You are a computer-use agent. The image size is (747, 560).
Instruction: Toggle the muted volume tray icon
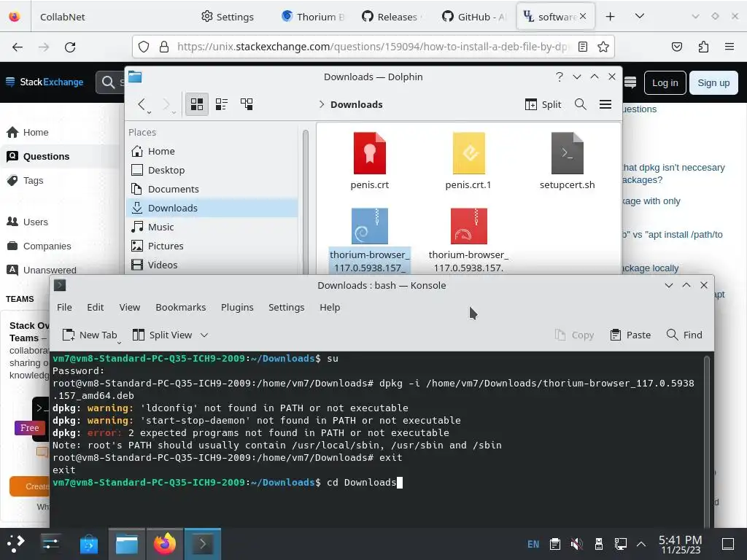577,544
